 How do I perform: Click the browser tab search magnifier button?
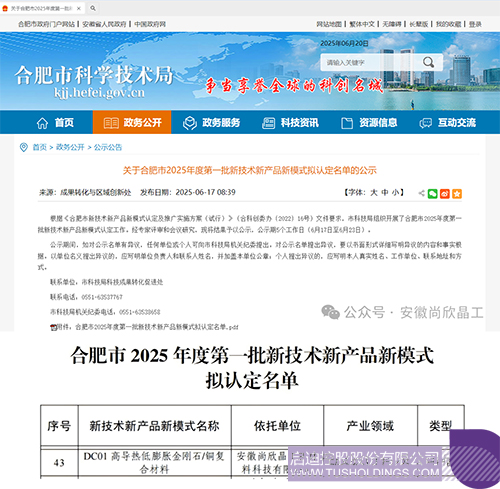click(93, 8)
